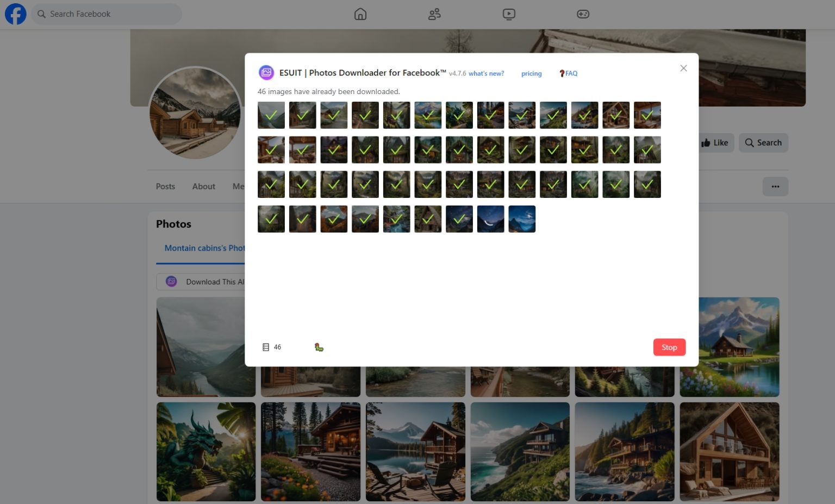
Task: Click the what's new link
Action: tap(486, 73)
